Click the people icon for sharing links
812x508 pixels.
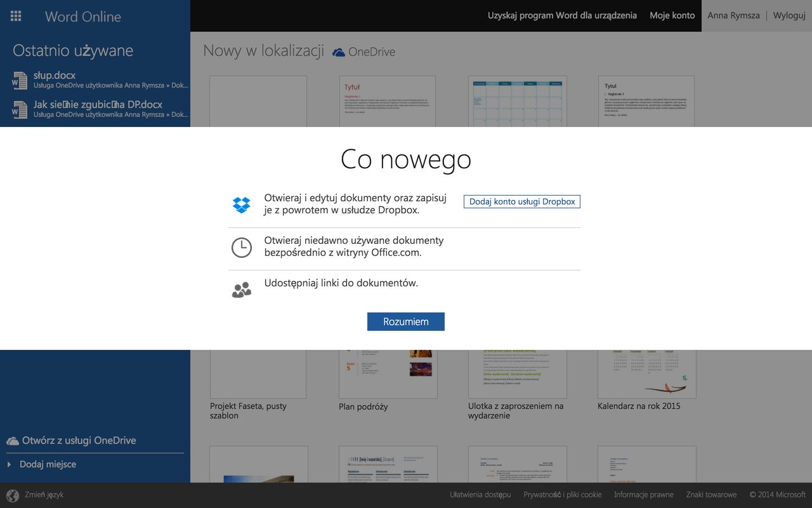pyautogui.click(x=242, y=290)
